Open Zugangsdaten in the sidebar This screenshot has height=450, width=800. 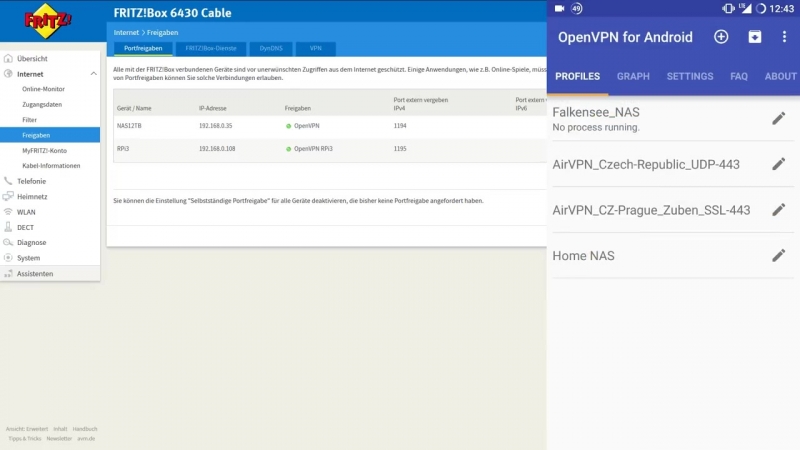pos(42,104)
